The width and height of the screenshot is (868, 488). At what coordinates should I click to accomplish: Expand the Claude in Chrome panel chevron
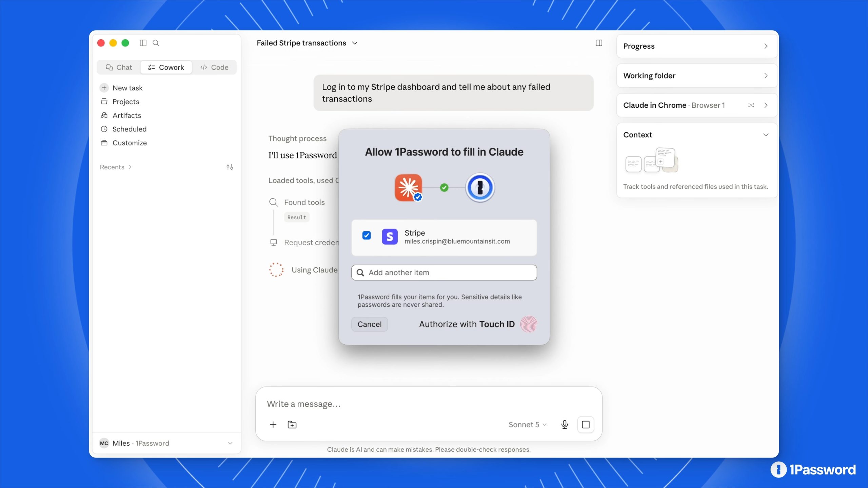click(x=766, y=105)
